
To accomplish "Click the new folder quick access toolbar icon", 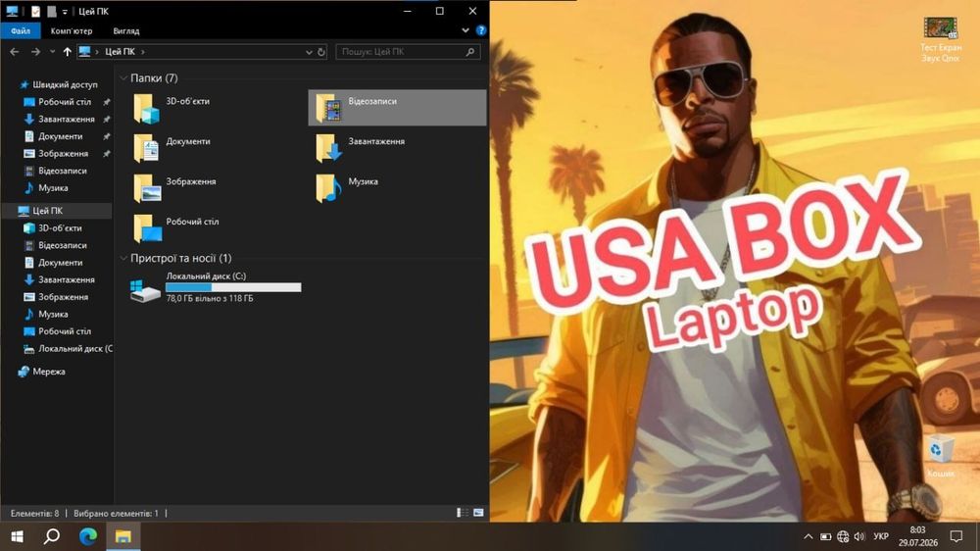I will point(52,11).
